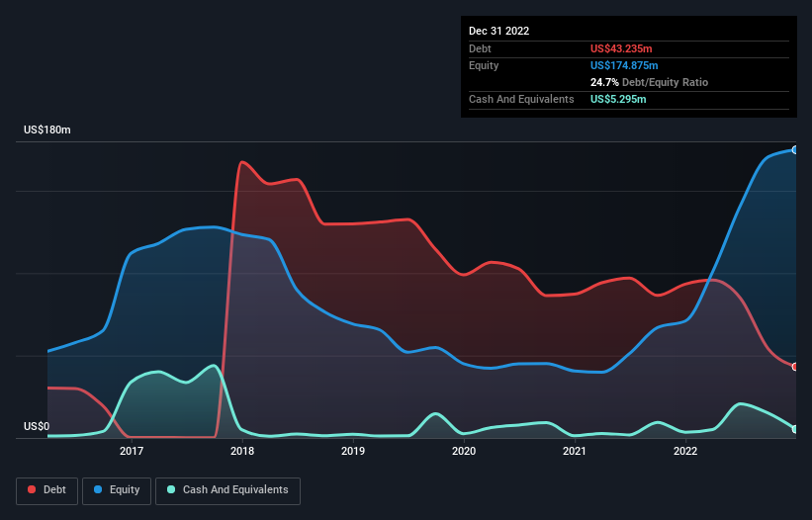The width and height of the screenshot is (812, 520).
Task: Click the US$180m y-axis label
Action: [47, 130]
